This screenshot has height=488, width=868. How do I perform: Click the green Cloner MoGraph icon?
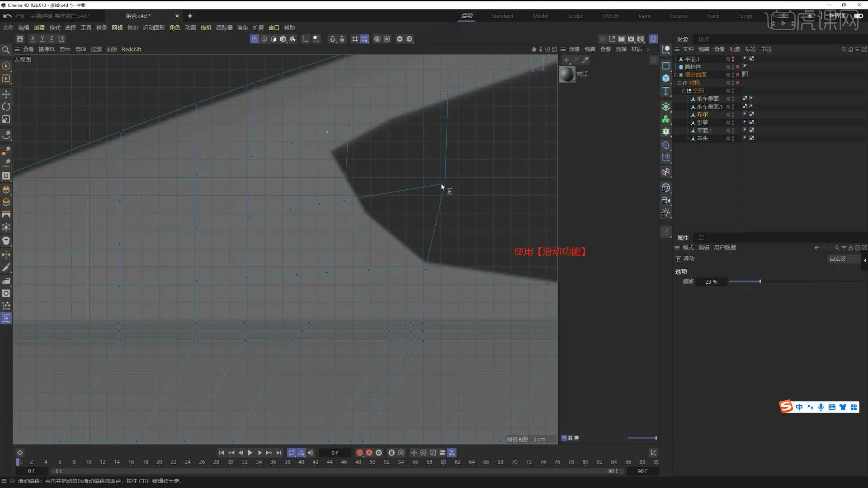[666, 119]
